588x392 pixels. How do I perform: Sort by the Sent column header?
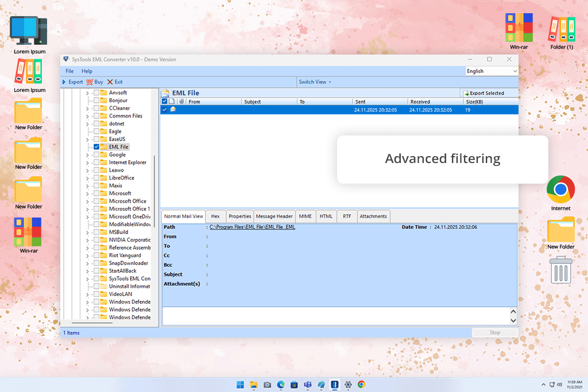(x=380, y=102)
